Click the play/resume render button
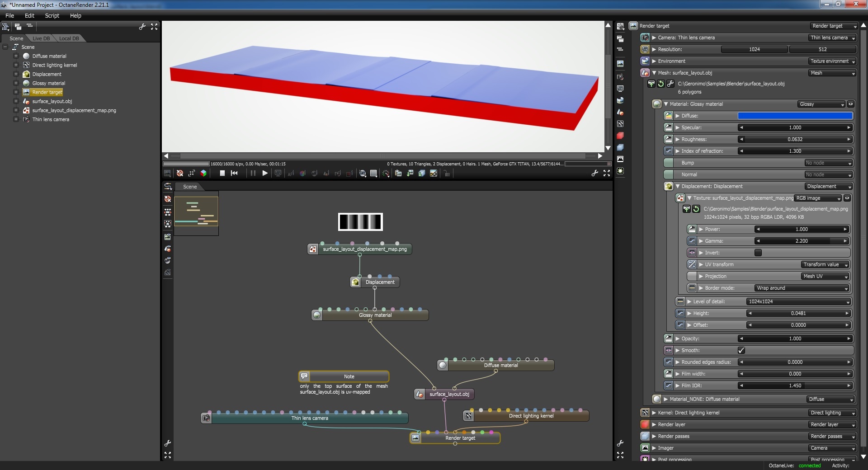 click(x=265, y=173)
